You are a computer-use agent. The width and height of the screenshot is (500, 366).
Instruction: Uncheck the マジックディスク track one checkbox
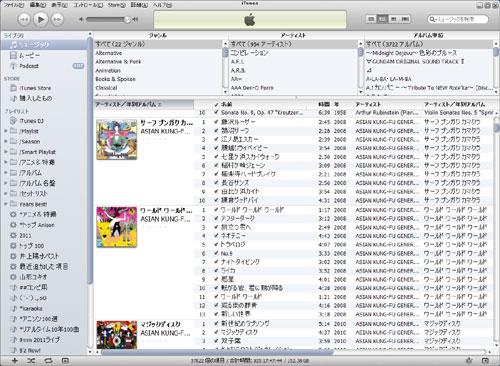217,332
